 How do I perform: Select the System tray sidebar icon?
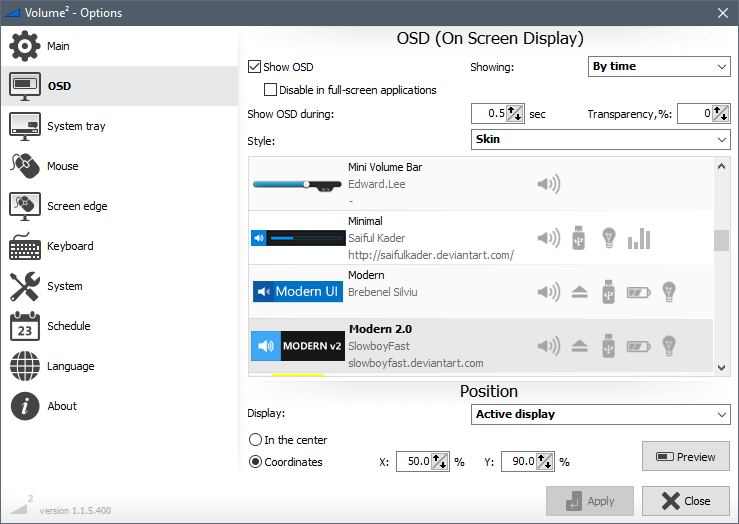point(25,126)
